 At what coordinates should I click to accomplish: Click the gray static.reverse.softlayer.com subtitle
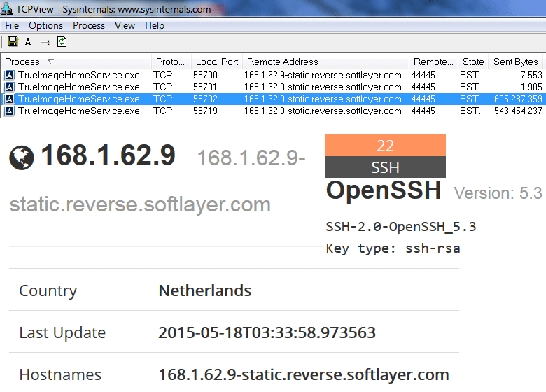(140, 204)
